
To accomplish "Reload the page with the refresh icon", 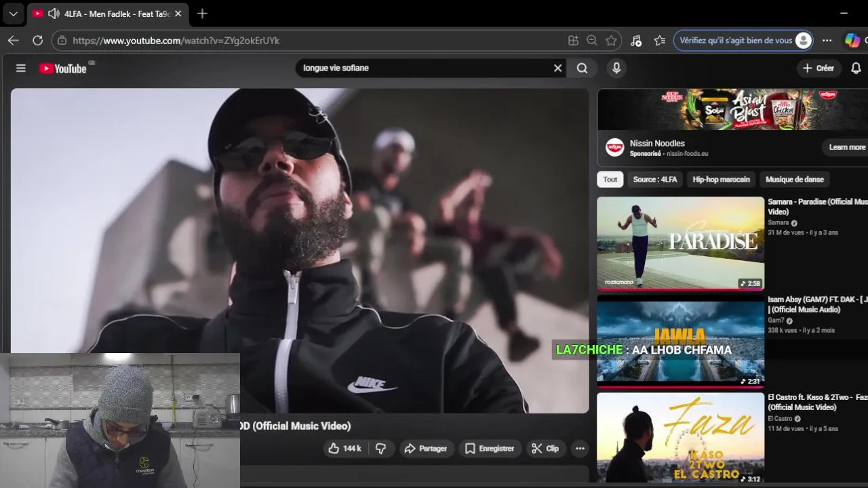I will click(38, 41).
